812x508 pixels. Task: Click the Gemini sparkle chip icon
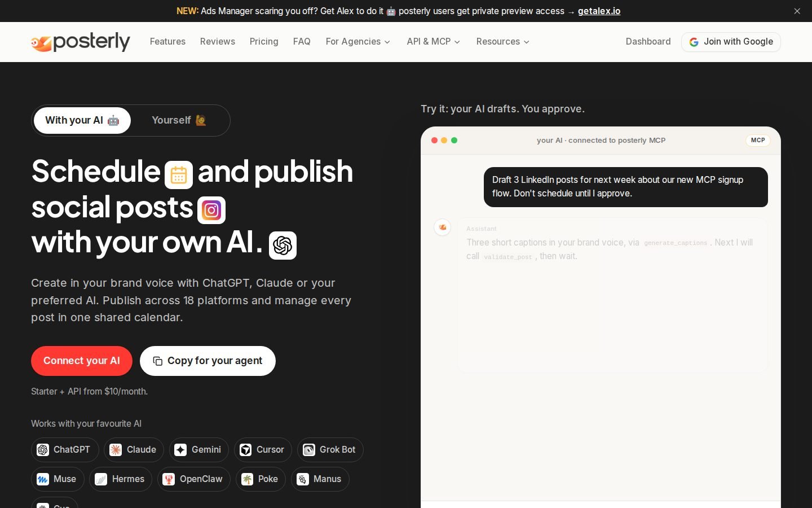(x=180, y=450)
